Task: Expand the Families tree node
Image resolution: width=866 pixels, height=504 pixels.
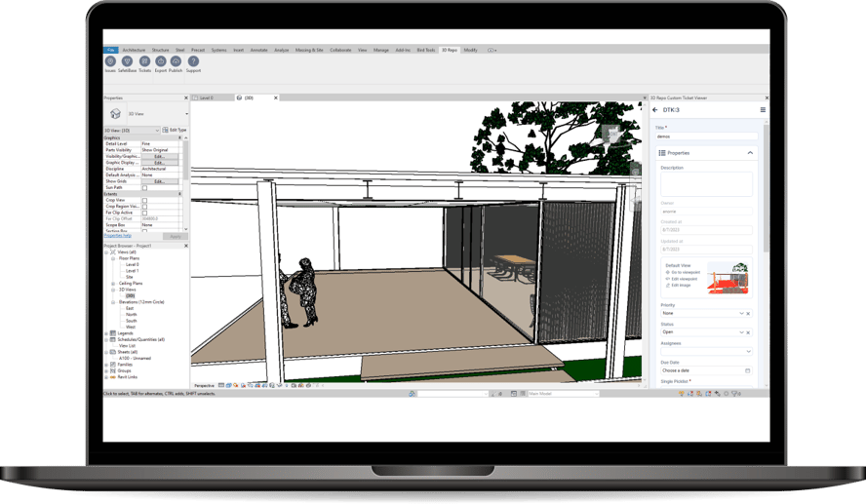Action: pyautogui.click(x=106, y=365)
